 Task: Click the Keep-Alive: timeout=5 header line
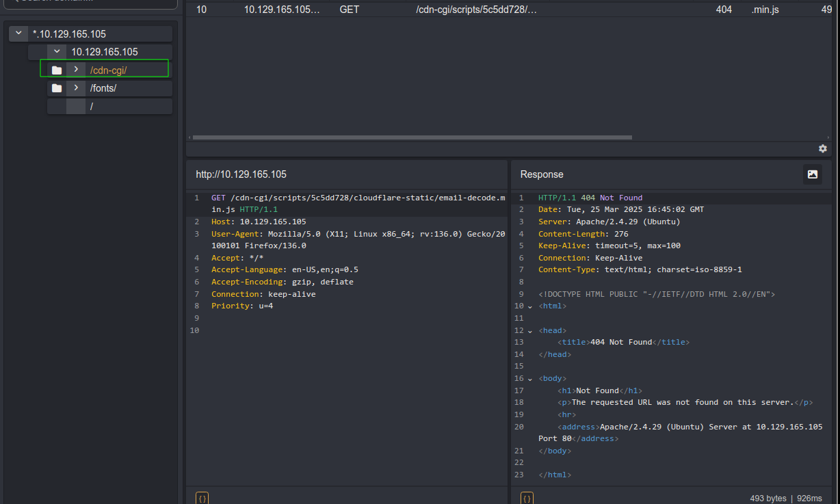pyautogui.click(x=609, y=246)
